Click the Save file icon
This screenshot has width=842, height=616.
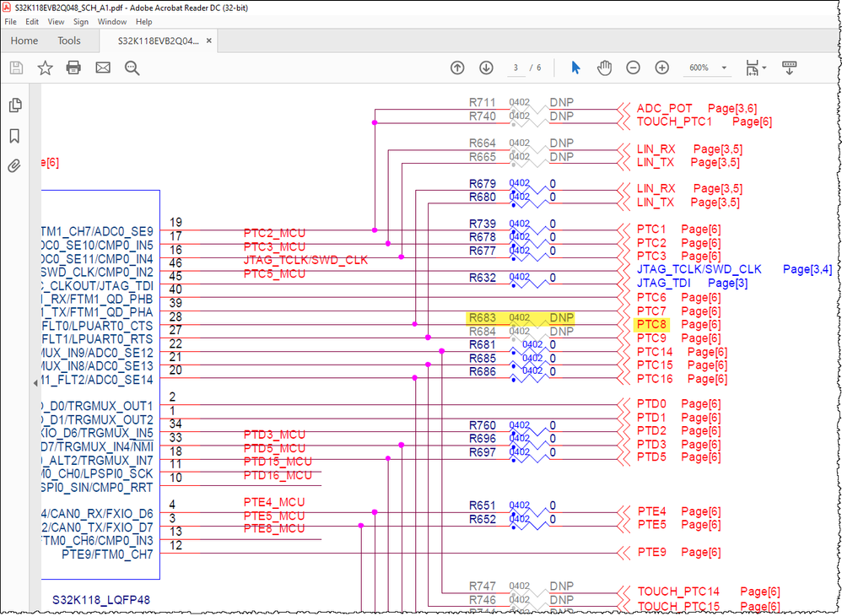tap(16, 68)
